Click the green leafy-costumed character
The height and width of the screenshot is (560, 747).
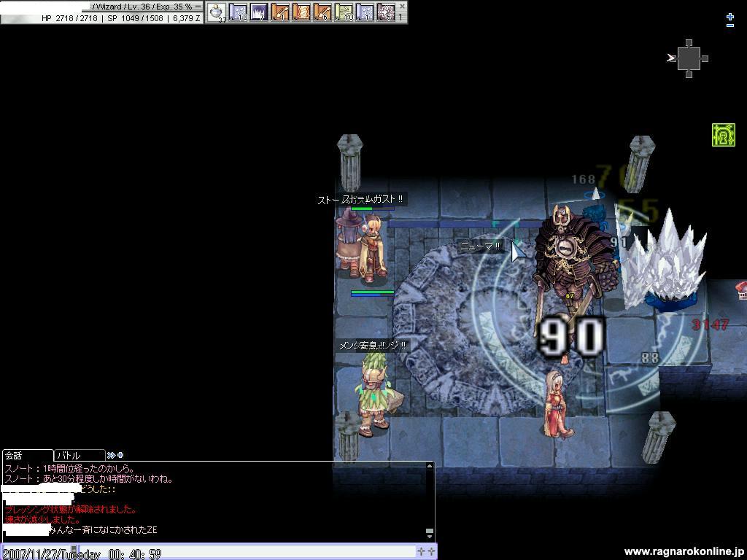pos(376,393)
